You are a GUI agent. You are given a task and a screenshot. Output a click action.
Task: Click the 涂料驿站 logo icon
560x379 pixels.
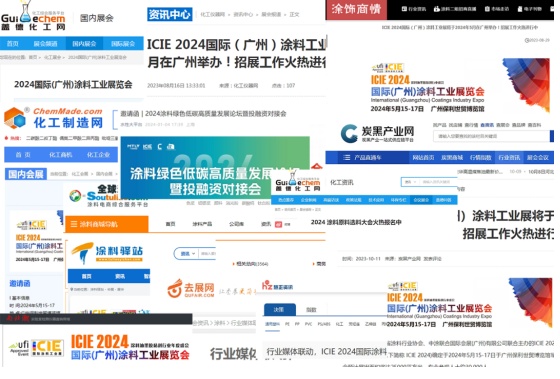(83, 253)
